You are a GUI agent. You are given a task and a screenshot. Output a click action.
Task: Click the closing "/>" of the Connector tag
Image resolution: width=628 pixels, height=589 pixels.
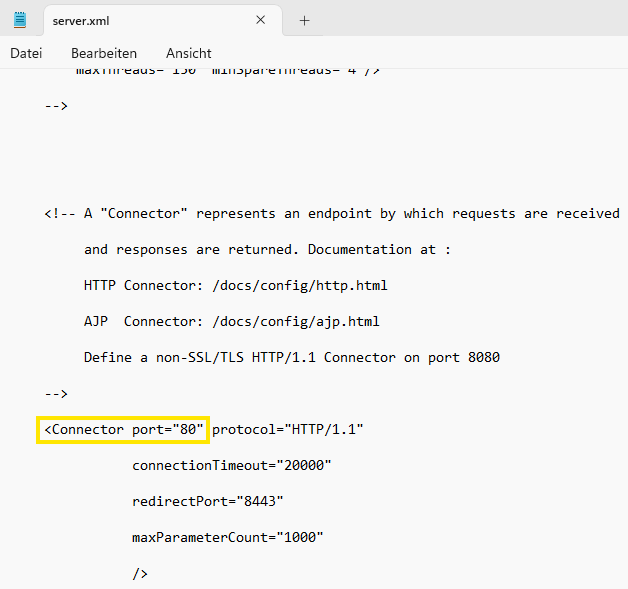click(140, 574)
